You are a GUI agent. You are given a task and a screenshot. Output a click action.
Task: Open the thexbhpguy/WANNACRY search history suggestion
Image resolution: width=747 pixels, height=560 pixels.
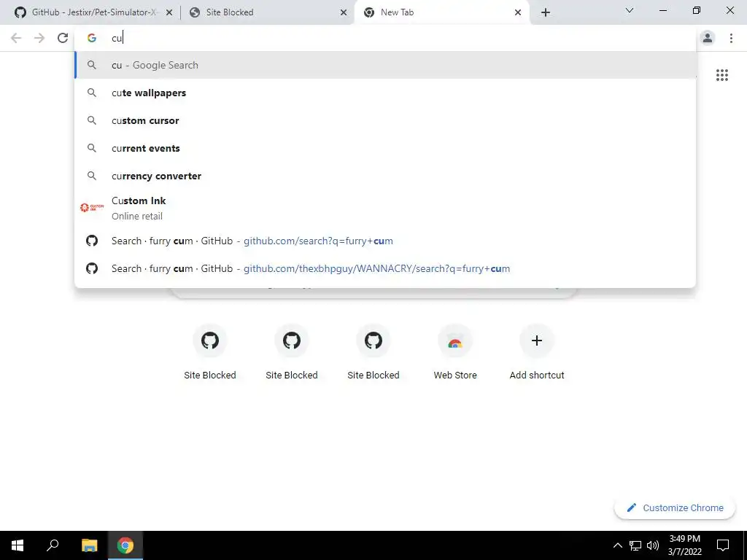(385, 268)
